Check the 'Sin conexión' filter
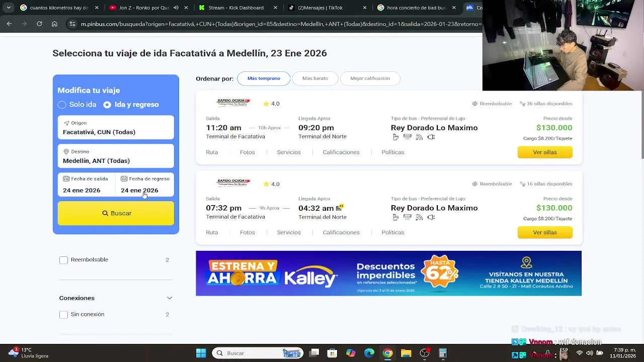The width and height of the screenshot is (644, 362). tap(63, 315)
